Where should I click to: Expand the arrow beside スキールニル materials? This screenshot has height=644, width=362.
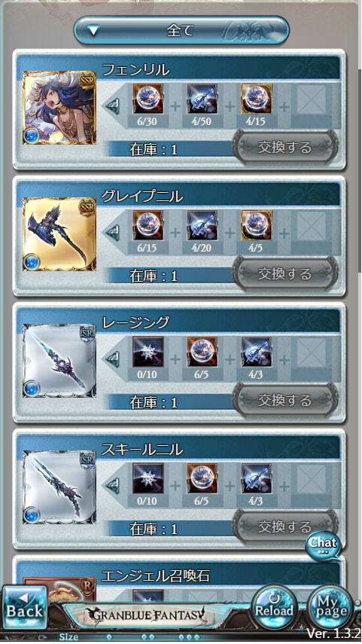point(113,487)
